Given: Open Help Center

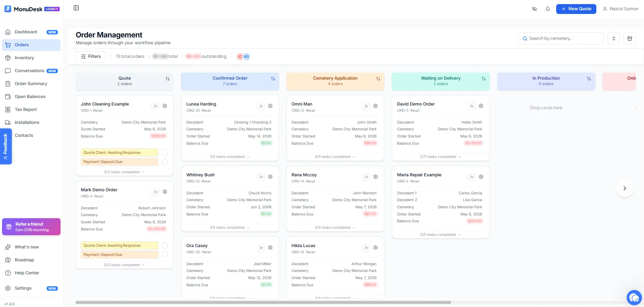Looking at the screenshot, I should [x=31, y=273].
